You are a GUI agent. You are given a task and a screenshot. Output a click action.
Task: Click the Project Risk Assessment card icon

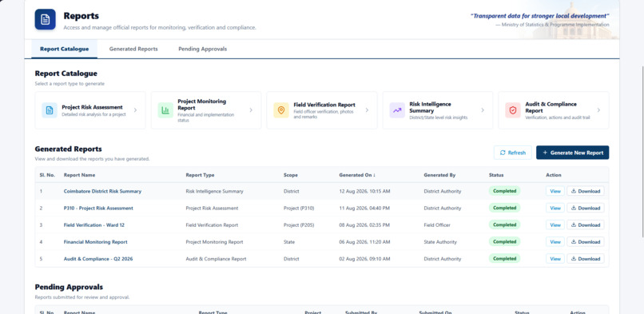(50, 110)
